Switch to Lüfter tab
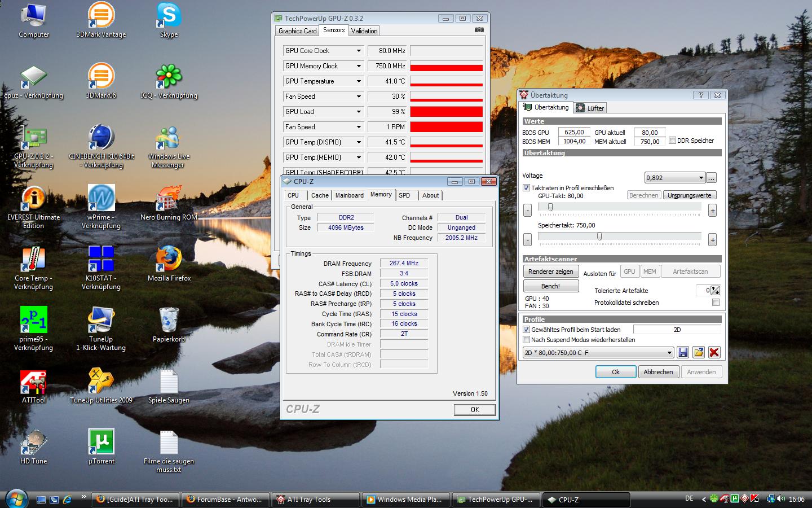The height and width of the screenshot is (508, 812). [x=590, y=108]
